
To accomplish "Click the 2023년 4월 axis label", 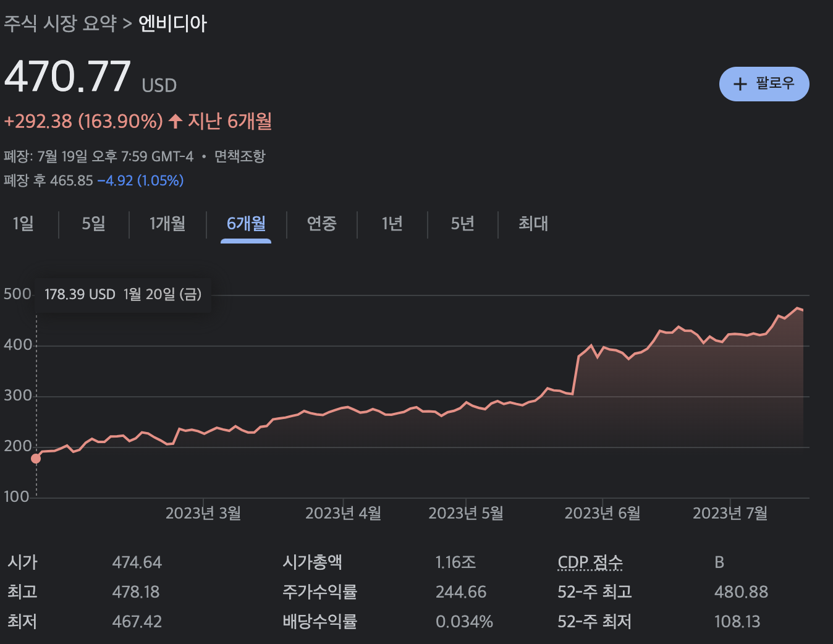I will click(x=343, y=514).
